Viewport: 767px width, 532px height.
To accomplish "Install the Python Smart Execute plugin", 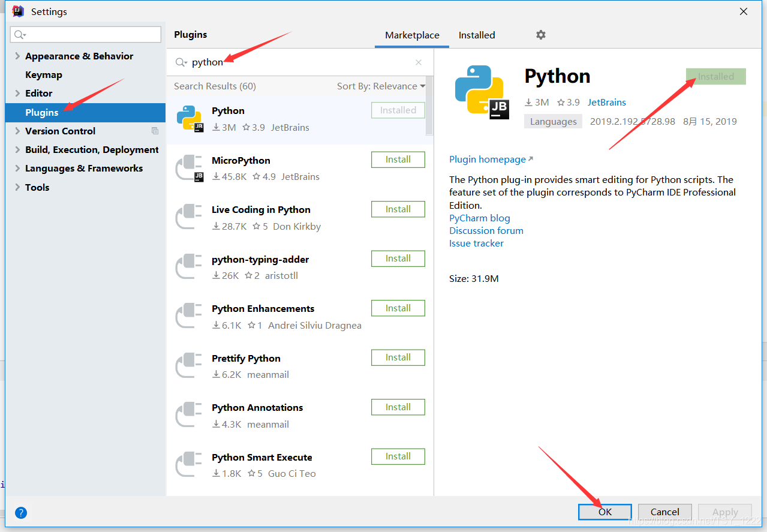I will tap(398, 456).
